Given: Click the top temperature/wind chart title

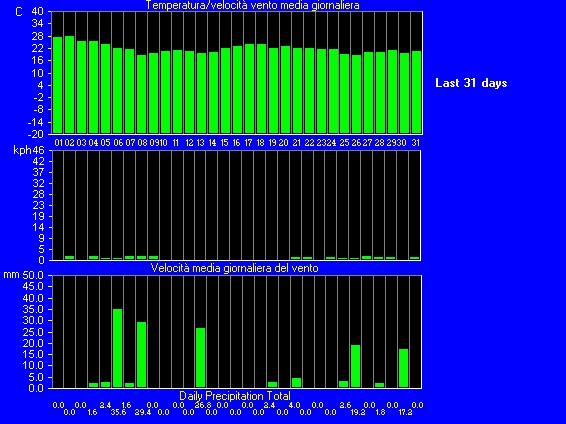Looking at the screenshot, I should [x=252, y=5].
